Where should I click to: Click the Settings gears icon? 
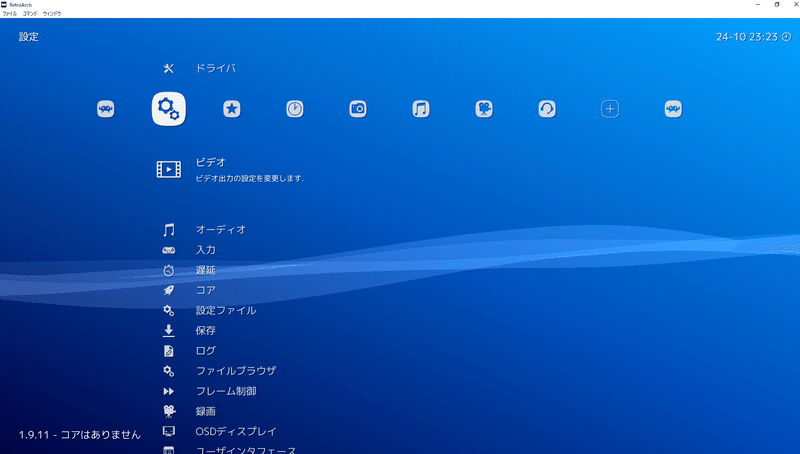[x=169, y=109]
